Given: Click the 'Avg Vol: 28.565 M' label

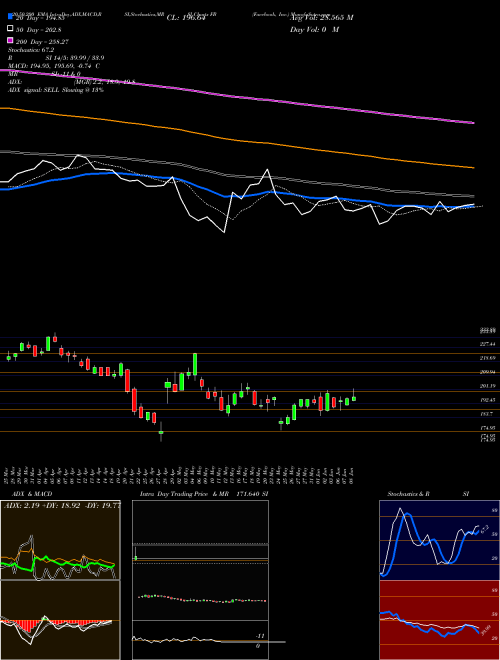Looking at the screenshot, I should (321, 18).
